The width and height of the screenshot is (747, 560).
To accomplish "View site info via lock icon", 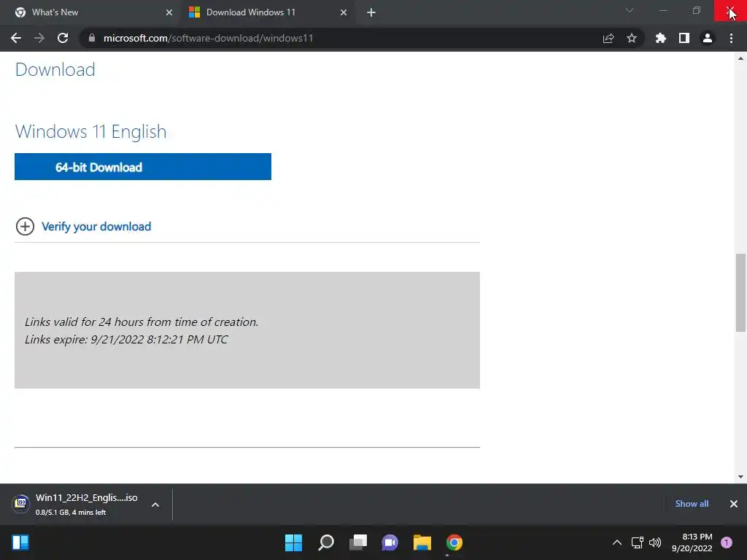I will 92,38.
